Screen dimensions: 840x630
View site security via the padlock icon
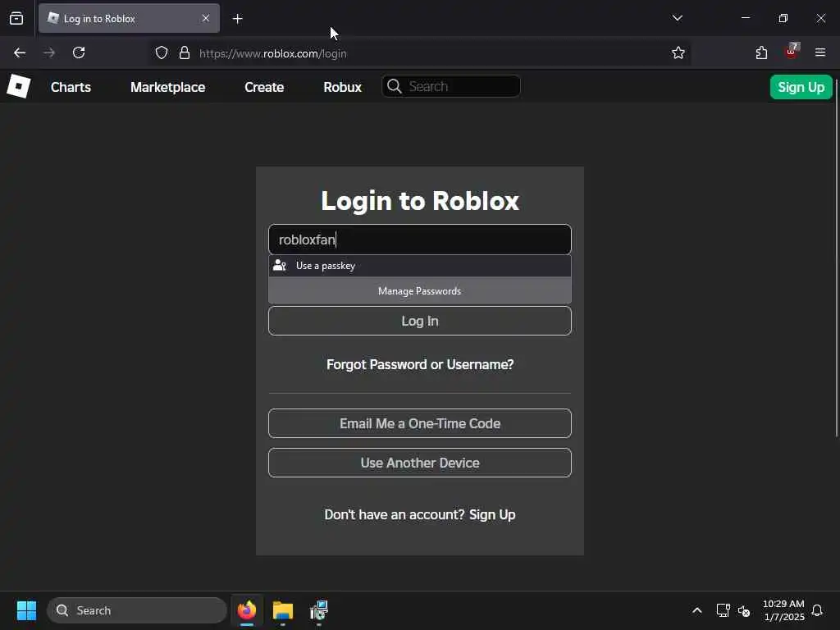click(x=185, y=53)
